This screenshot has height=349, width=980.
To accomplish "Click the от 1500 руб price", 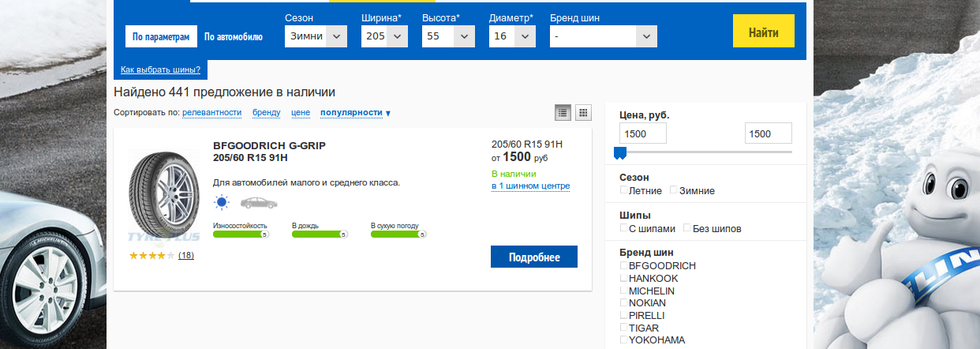I will tap(519, 157).
